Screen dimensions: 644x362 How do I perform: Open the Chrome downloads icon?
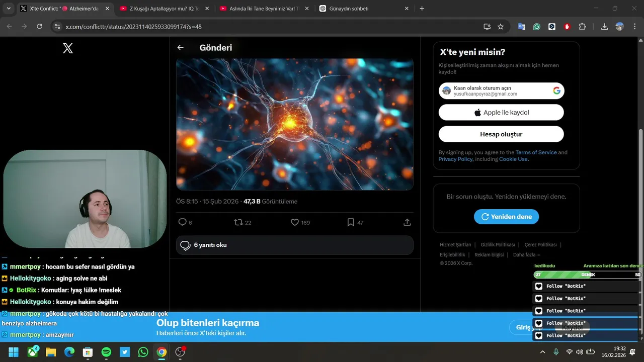604,27
